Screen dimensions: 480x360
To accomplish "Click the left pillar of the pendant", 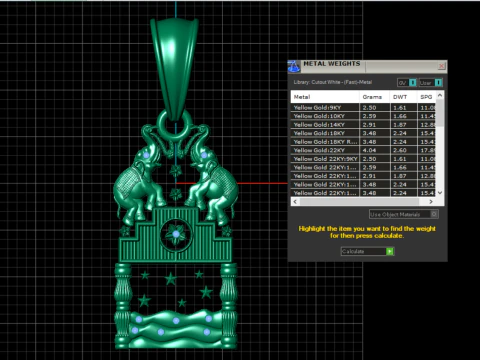I will [123, 306].
